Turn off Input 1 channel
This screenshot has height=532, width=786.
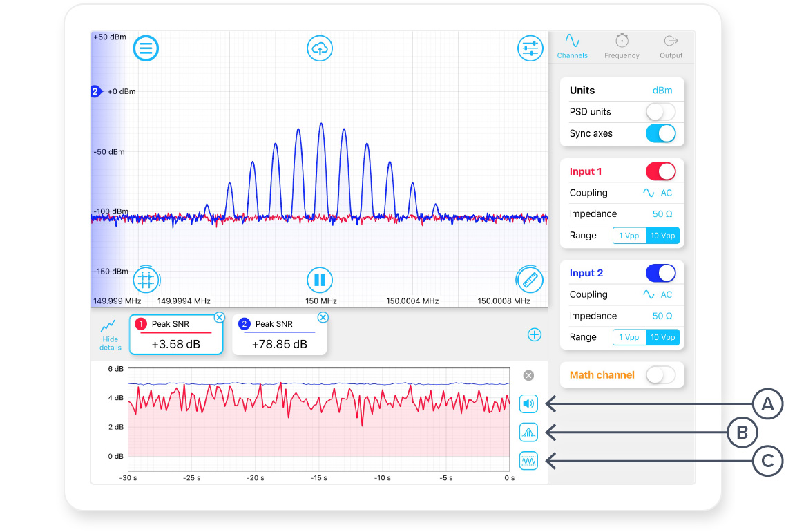point(660,171)
